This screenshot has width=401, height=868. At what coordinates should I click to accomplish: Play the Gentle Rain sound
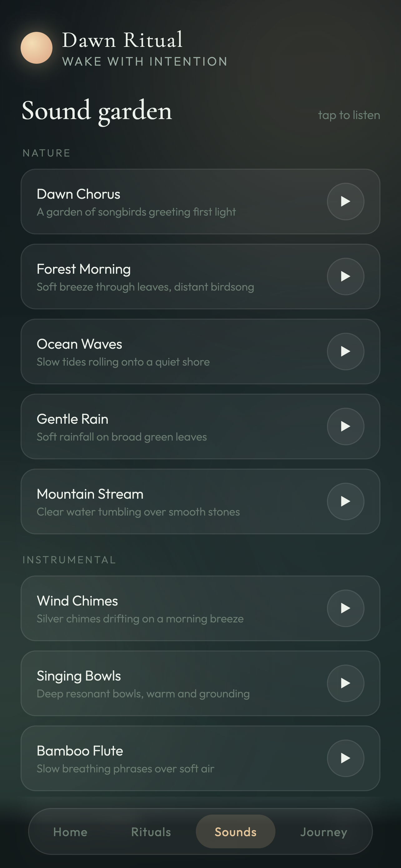(x=345, y=427)
